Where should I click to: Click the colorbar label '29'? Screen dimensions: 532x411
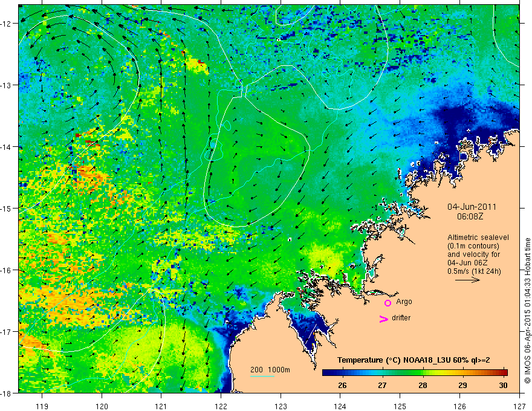463,385
